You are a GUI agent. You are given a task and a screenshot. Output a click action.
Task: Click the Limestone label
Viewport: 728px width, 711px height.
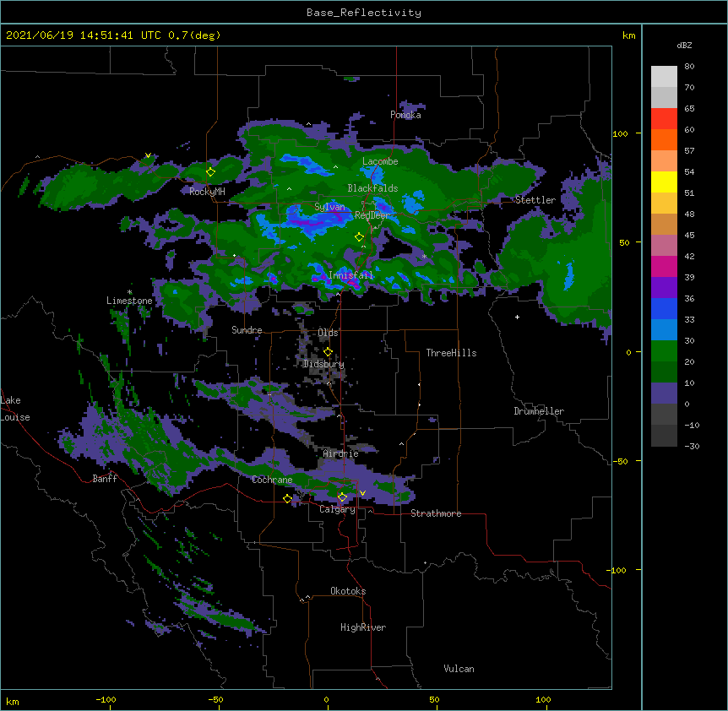coord(129,301)
